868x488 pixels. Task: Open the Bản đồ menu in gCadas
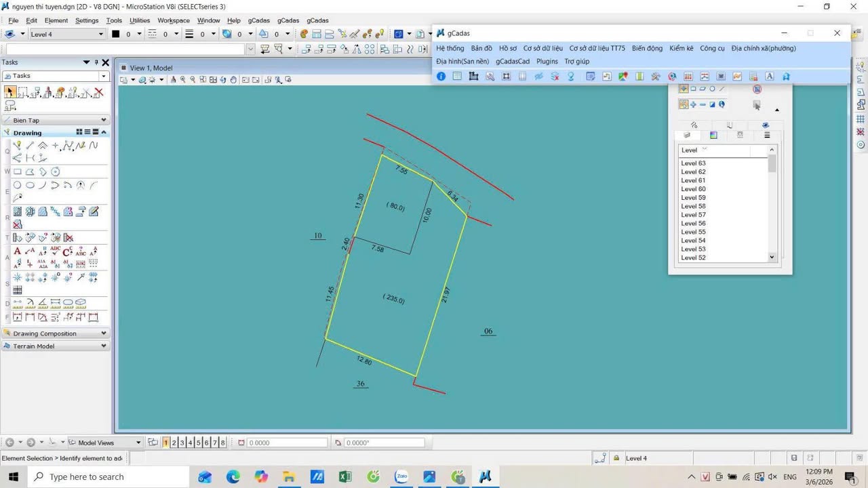(481, 48)
